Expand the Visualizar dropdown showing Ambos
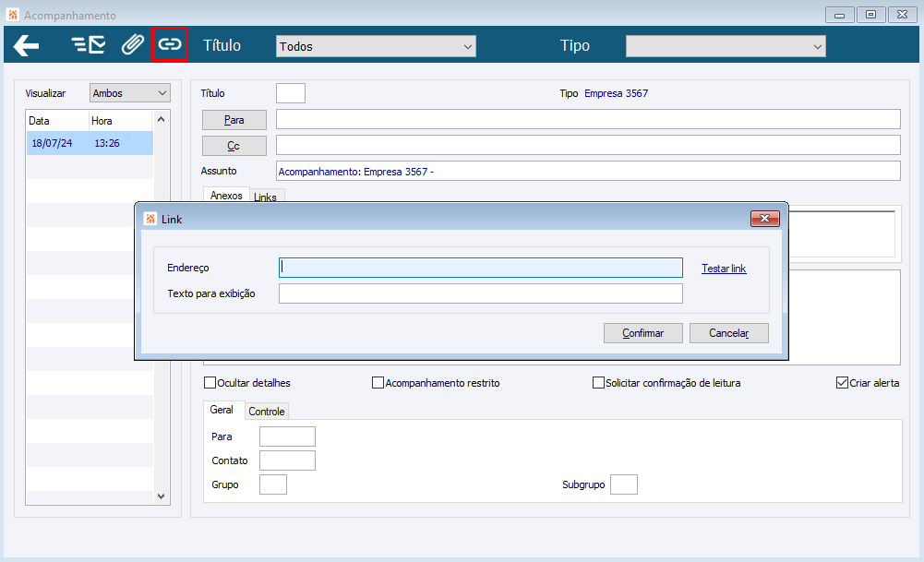 [x=130, y=93]
